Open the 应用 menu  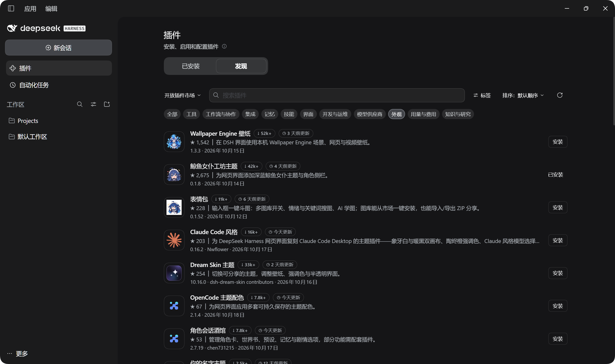pyautogui.click(x=30, y=9)
